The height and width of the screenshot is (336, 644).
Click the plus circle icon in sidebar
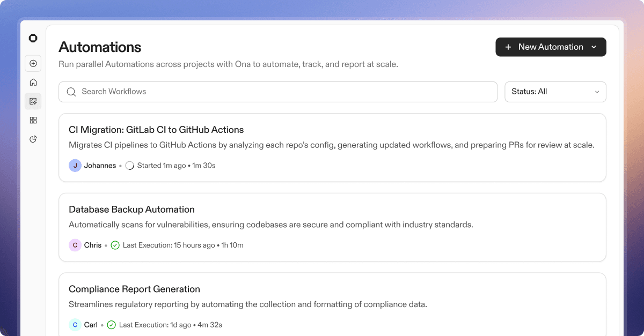(x=33, y=63)
